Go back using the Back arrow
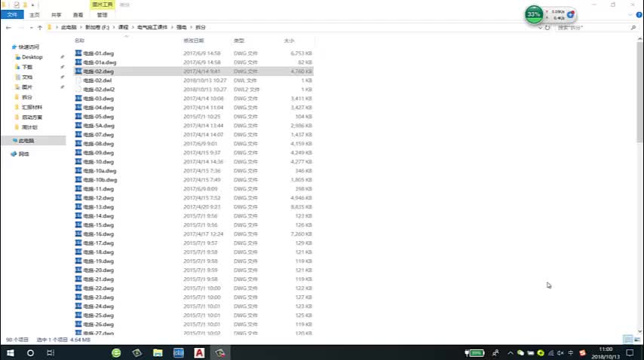644x360 pixels. (x=8, y=27)
